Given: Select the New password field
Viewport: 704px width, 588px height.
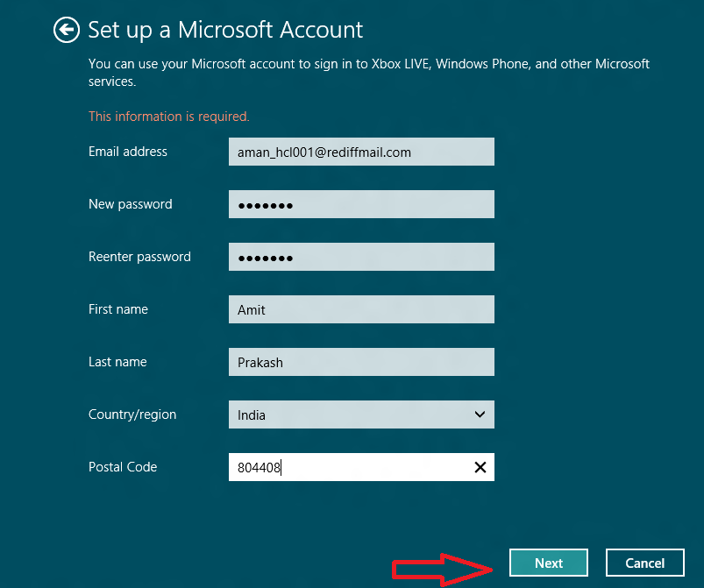Looking at the screenshot, I should [x=361, y=204].
